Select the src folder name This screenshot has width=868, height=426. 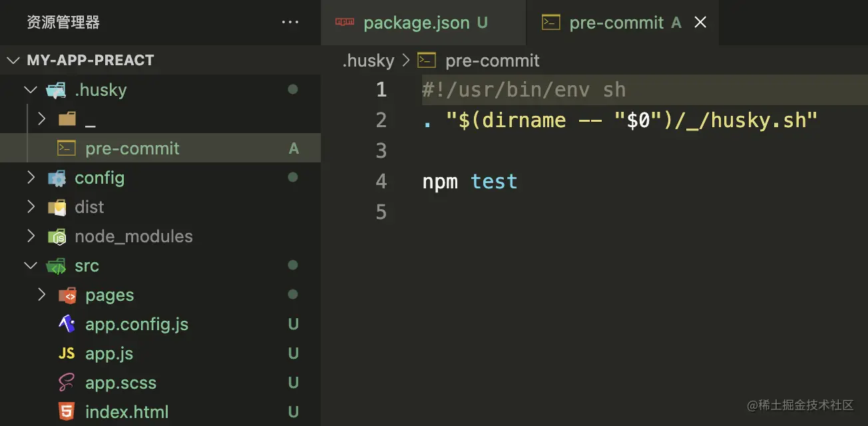pyautogui.click(x=87, y=266)
